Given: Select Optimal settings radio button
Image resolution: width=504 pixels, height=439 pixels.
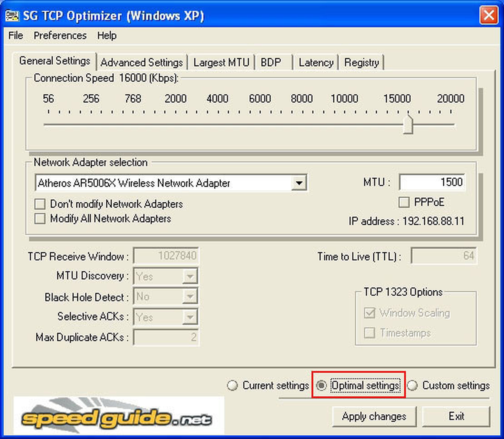Looking at the screenshot, I should 321,385.
